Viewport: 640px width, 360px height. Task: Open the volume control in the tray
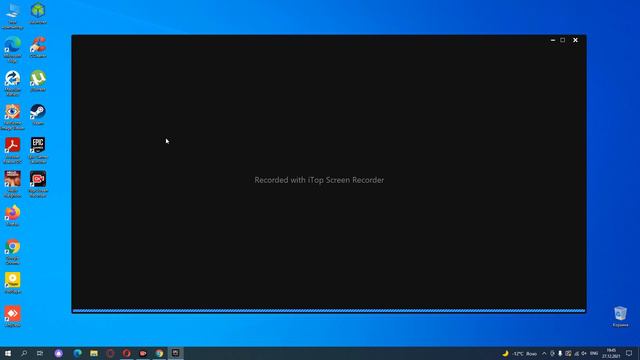(x=584, y=353)
